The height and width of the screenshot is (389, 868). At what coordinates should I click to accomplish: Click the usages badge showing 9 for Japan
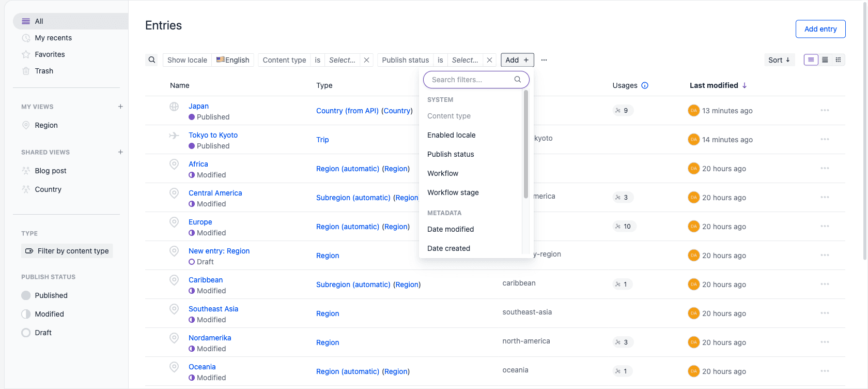click(x=623, y=110)
